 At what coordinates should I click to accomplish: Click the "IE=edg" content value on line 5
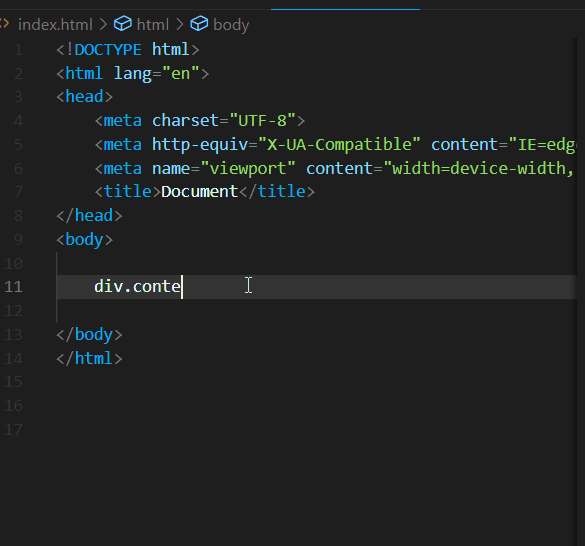pos(542,145)
